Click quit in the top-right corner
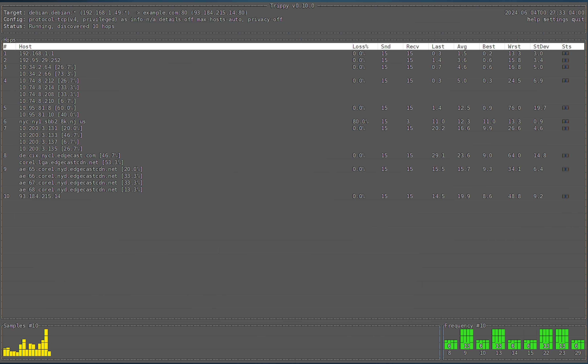The width and height of the screenshot is (588, 364). click(578, 19)
